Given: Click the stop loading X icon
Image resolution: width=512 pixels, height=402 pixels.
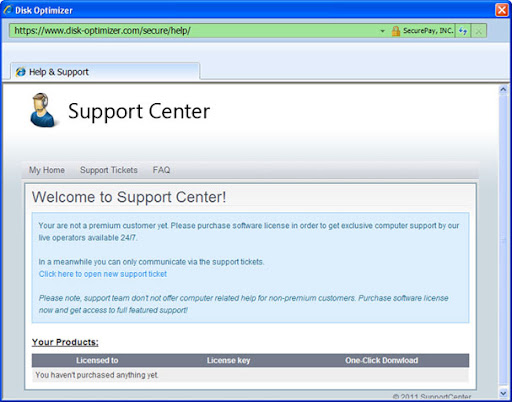Looking at the screenshot, I should pos(478,31).
